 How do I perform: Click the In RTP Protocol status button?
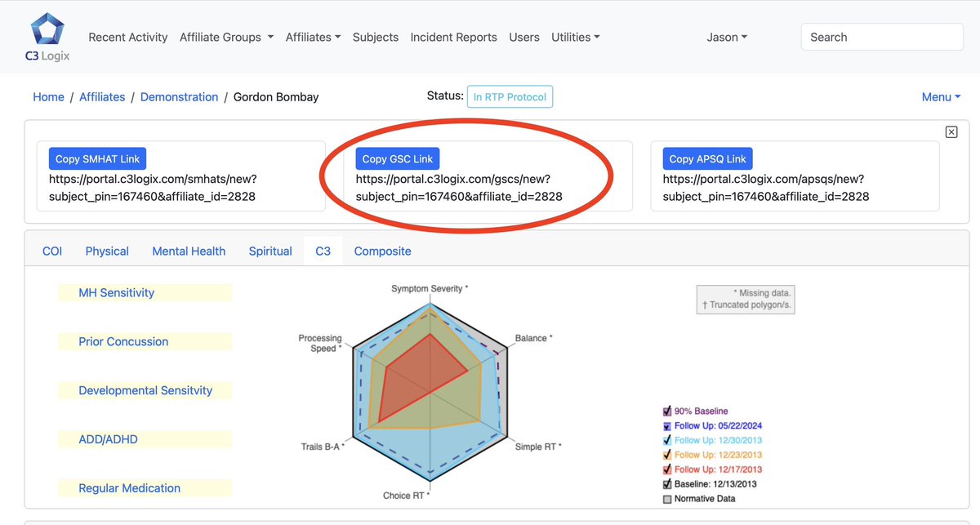pyautogui.click(x=510, y=96)
